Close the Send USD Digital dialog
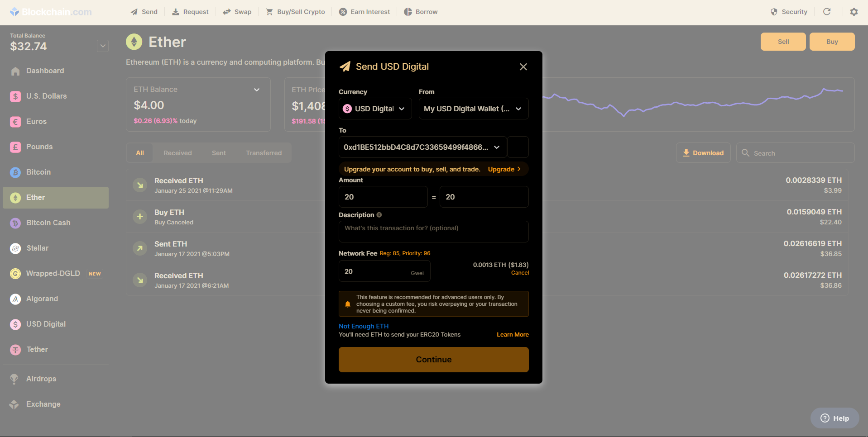This screenshot has height=437, width=868. pyautogui.click(x=523, y=66)
